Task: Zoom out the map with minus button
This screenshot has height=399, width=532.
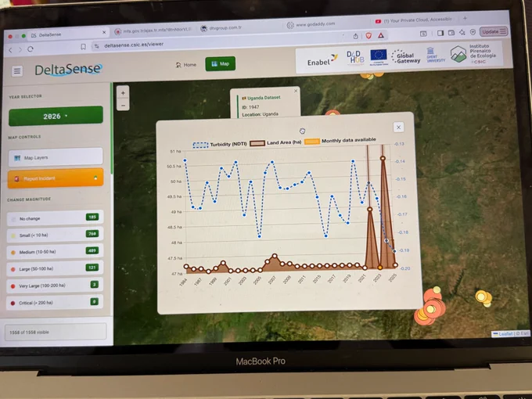Action: point(123,105)
